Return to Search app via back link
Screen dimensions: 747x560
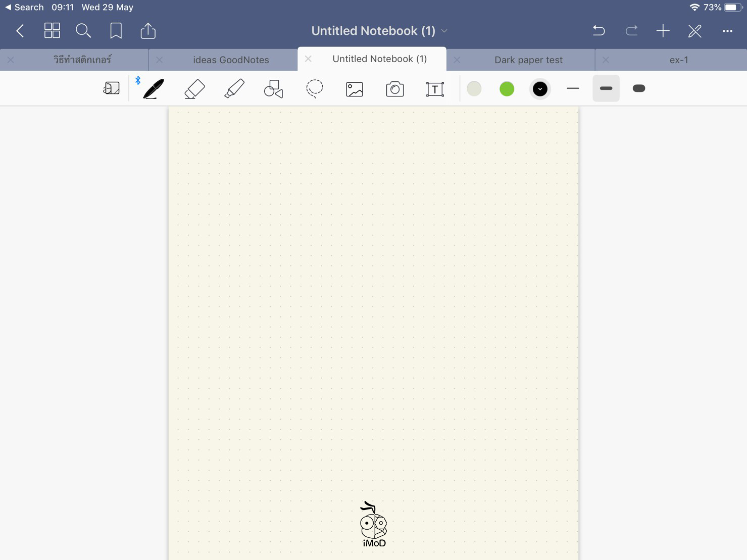click(x=24, y=7)
